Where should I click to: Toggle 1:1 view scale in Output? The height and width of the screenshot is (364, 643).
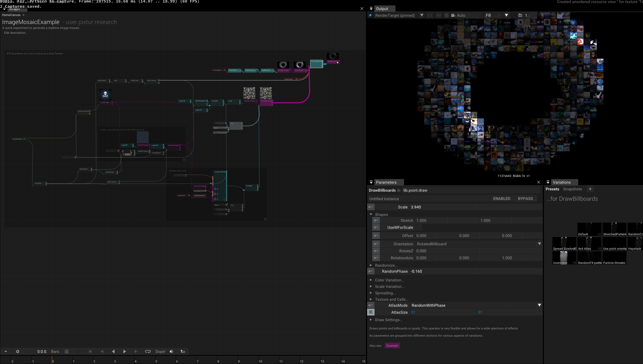point(430,15)
